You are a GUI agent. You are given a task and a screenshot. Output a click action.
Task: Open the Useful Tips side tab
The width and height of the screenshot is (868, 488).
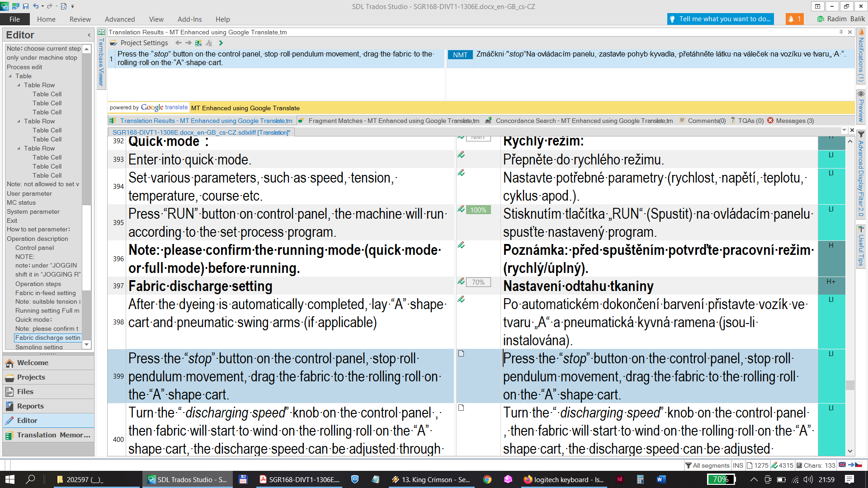(861, 247)
